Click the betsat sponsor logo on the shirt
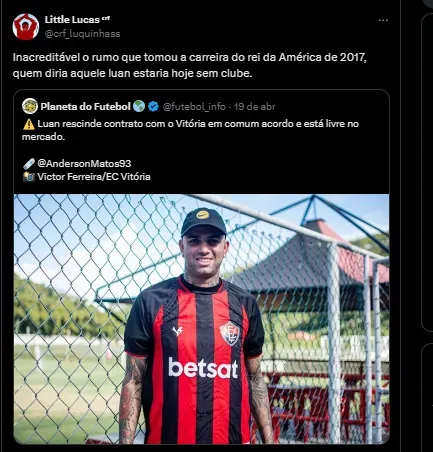Image resolution: width=433 pixels, height=452 pixels. click(x=203, y=368)
